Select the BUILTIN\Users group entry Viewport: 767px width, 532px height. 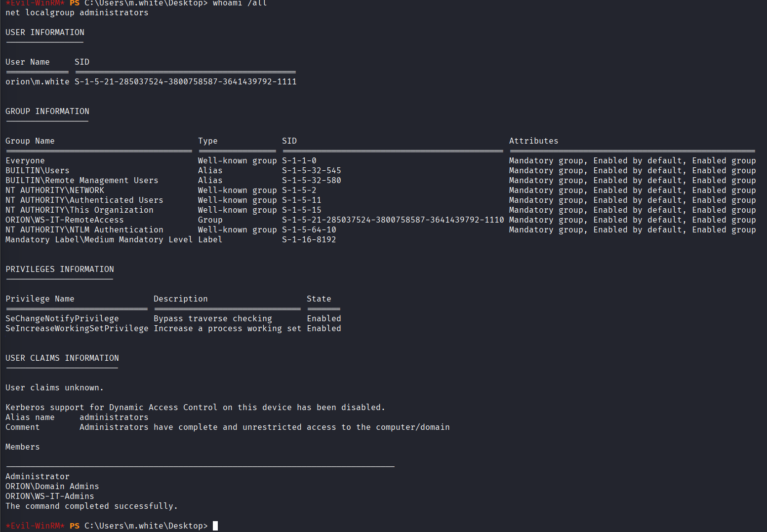pyautogui.click(x=38, y=171)
